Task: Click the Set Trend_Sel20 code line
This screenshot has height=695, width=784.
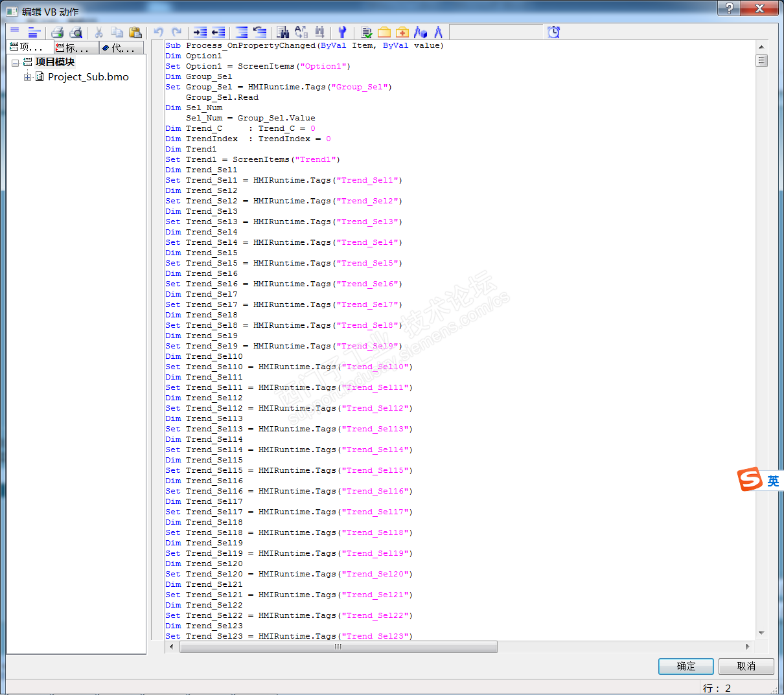Action: pos(289,574)
